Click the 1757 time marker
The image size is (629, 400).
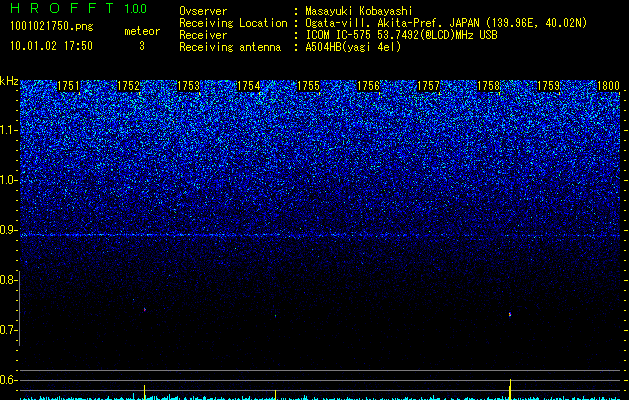click(x=428, y=86)
